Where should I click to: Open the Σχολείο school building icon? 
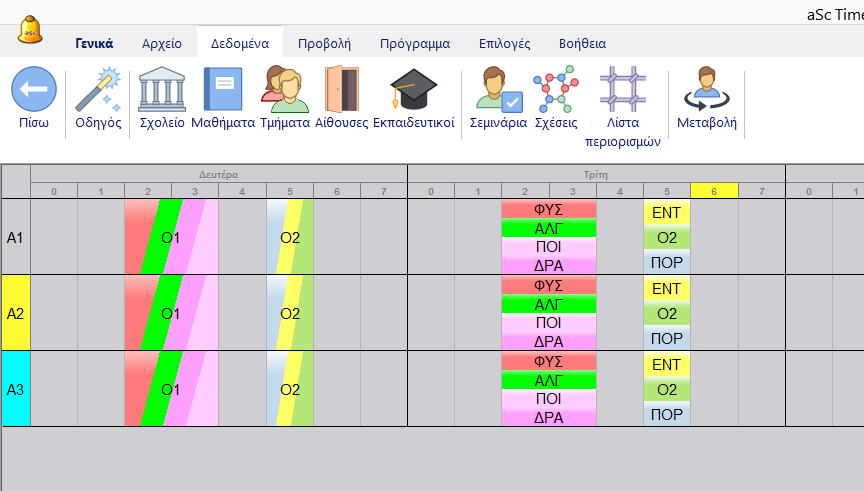coord(161,90)
